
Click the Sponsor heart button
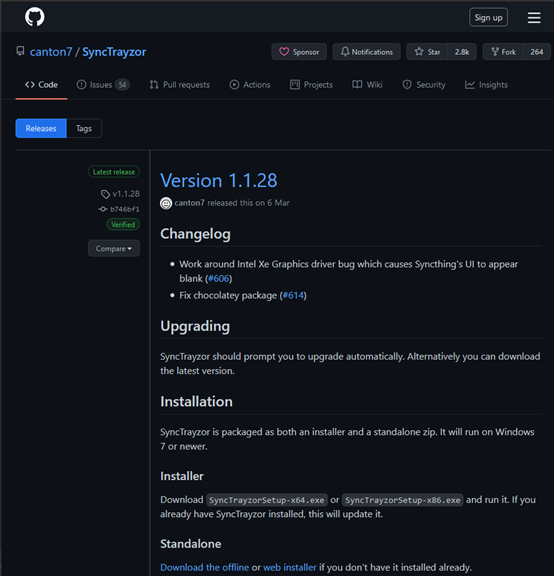(x=299, y=52)
